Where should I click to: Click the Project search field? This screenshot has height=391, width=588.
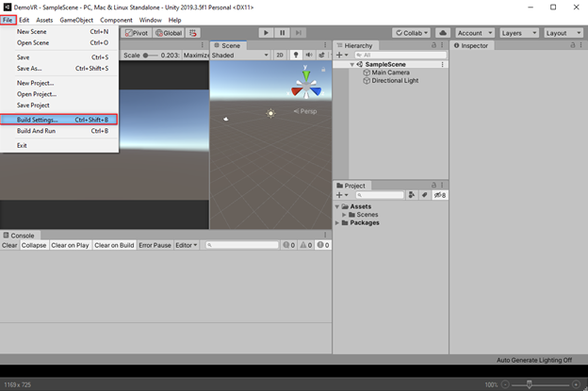click(380, 195)
